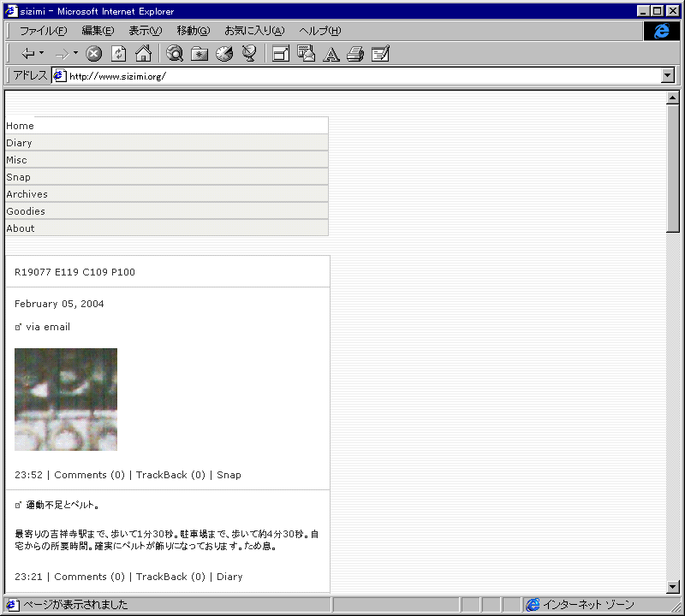Click the status bar page icon
685x616 pixels.
click(12, 605)
